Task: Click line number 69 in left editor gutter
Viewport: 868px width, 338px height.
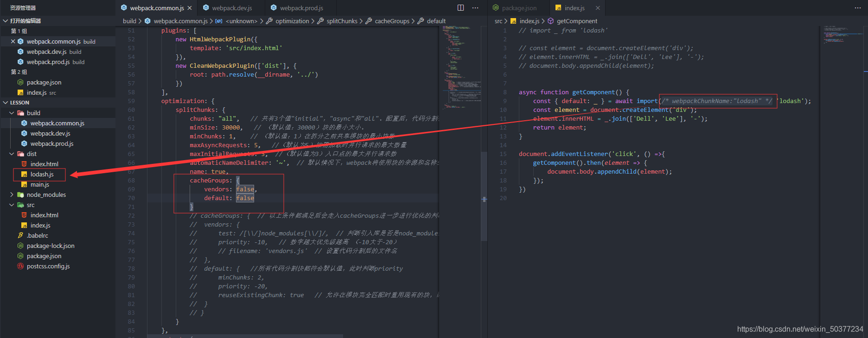Action: (131, 189)
